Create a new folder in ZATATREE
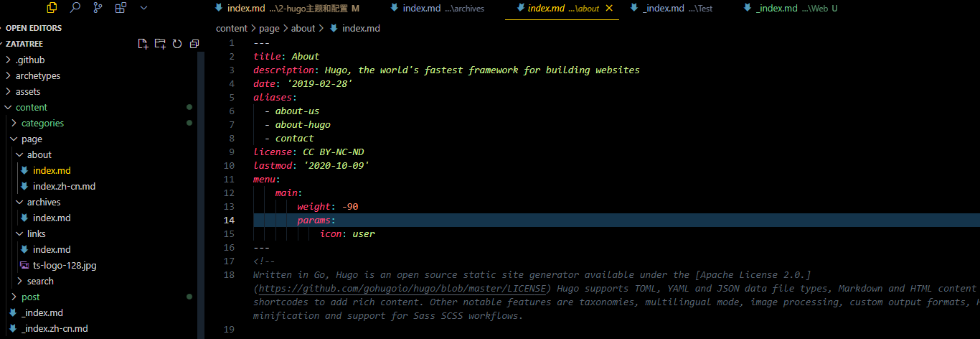 [160, 44]
